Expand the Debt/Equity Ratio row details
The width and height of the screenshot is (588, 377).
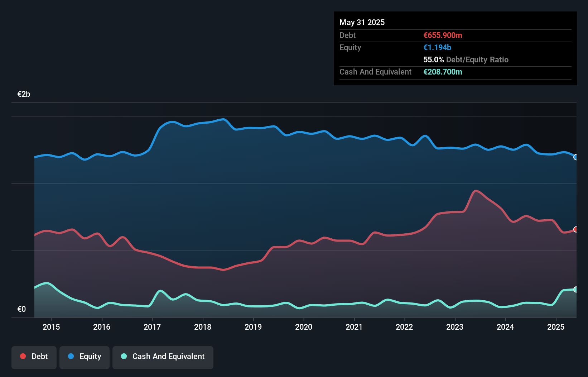tap(466, 59)
